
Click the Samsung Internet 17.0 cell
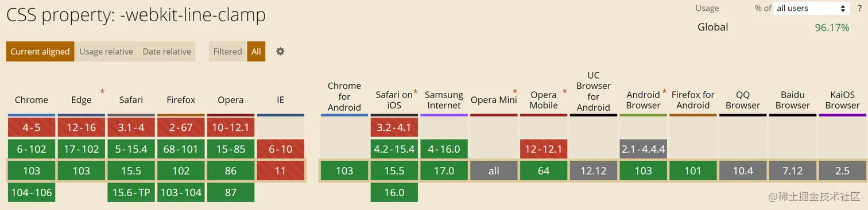(x=444, y=171)
